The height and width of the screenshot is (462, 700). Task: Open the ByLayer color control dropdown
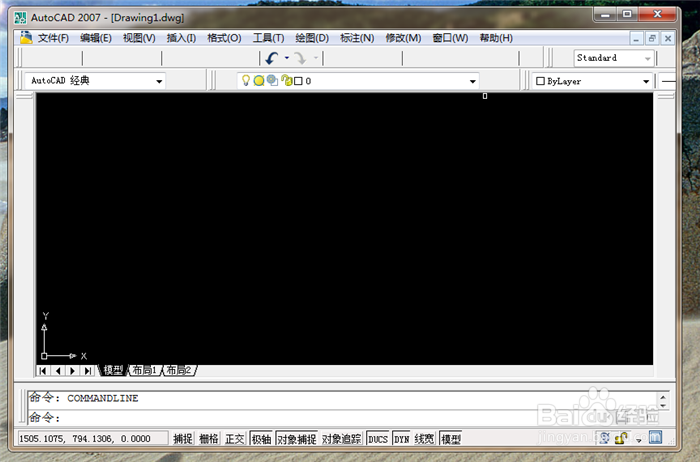[x=646, y=81]
